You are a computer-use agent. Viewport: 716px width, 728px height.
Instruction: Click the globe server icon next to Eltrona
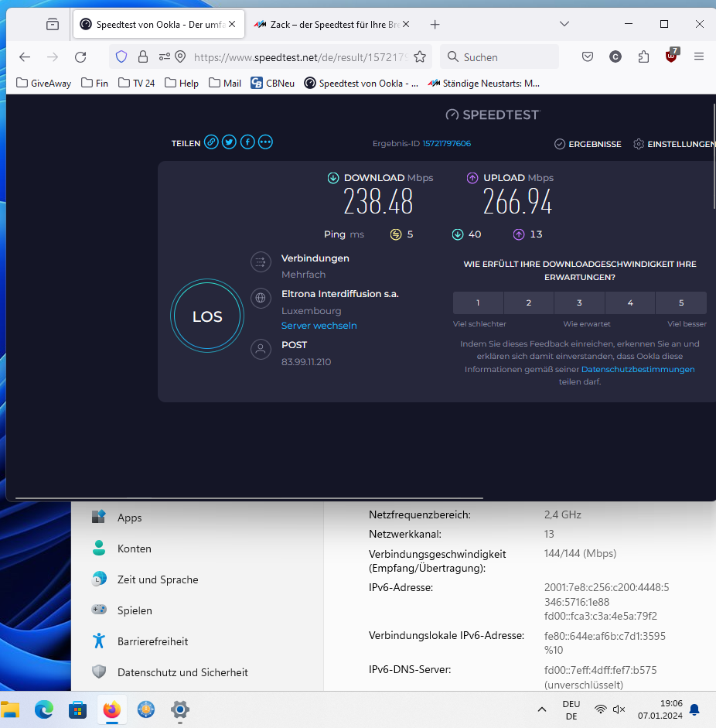tap(261, 298)
